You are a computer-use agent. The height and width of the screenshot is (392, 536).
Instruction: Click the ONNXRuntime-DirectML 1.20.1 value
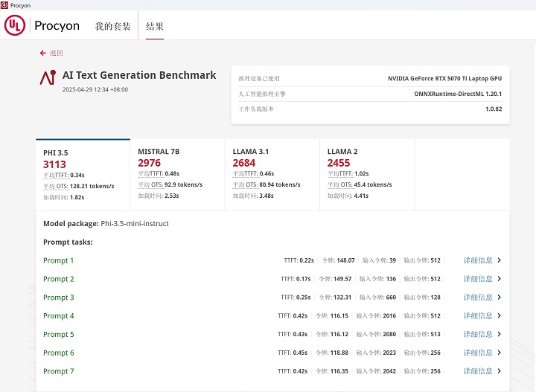(458, 94)
